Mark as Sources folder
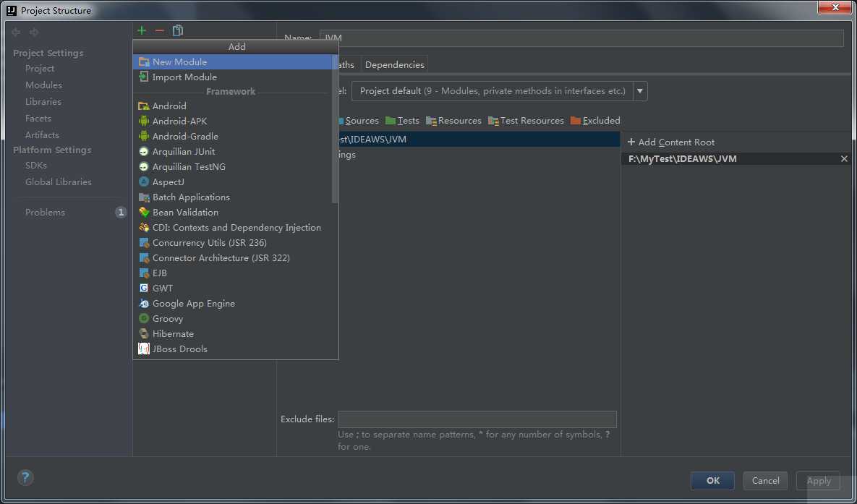This screenshot has width=857, height=504. [358, 121]
